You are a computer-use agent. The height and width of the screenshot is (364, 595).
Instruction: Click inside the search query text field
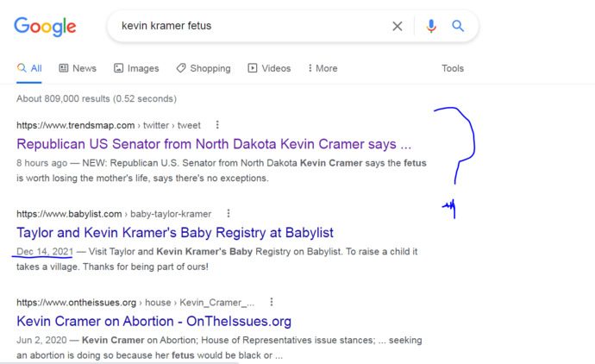(x=250, y=26)
